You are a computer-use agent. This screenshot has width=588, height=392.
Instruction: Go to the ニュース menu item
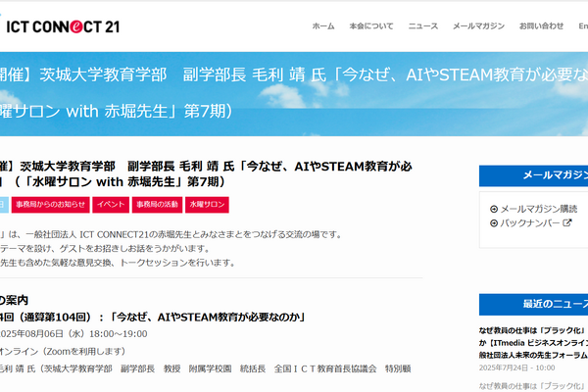coord(423,26)
